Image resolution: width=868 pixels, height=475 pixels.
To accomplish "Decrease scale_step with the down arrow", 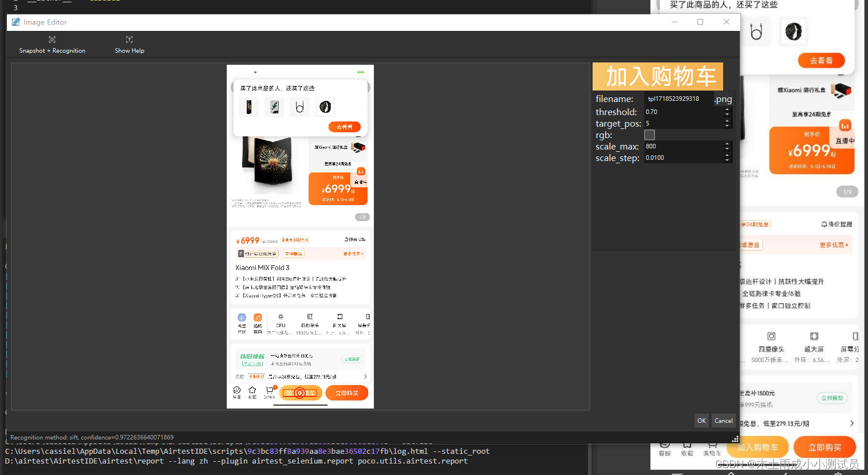I will tap(727, 160).
